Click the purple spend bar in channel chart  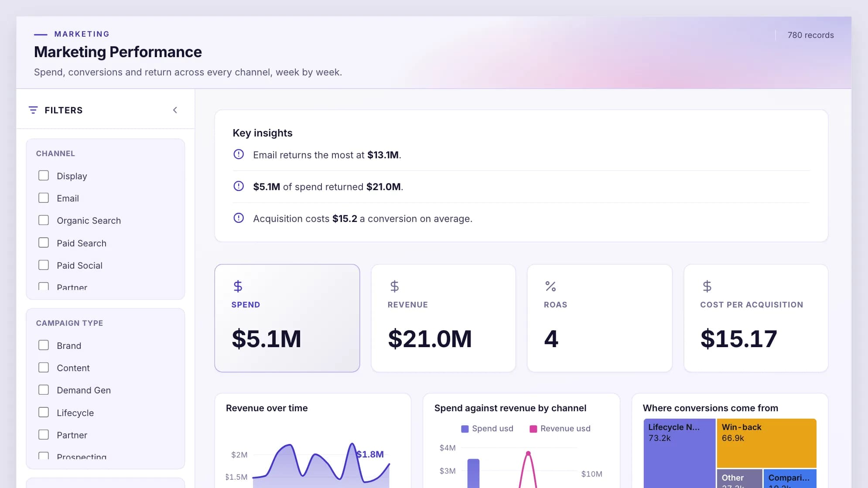pyautogui.click(x=473, y=473)
